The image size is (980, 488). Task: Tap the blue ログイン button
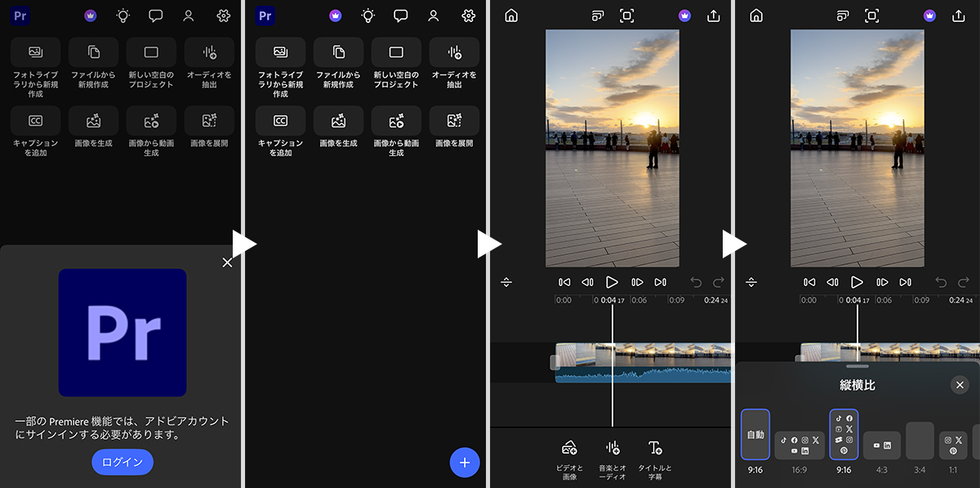[x=122, y=462]
